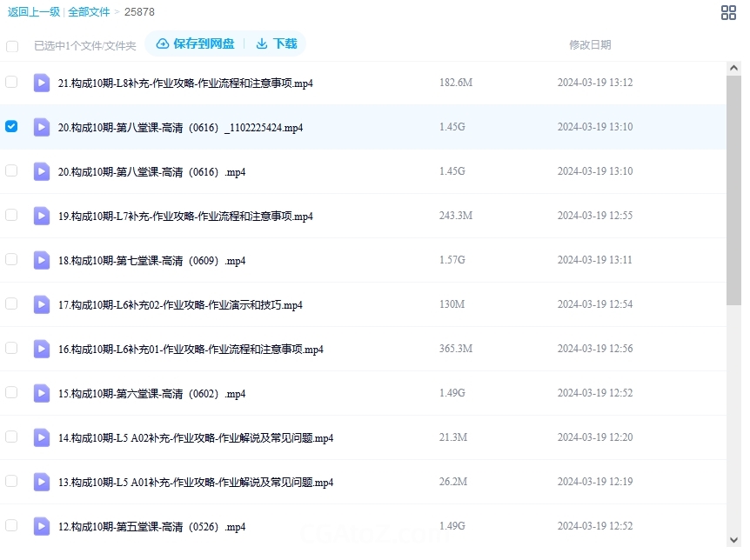Viewport: 750px width, 560px height.
Task: Toggle the select-all checkbox in header
Action: (12, 46)
